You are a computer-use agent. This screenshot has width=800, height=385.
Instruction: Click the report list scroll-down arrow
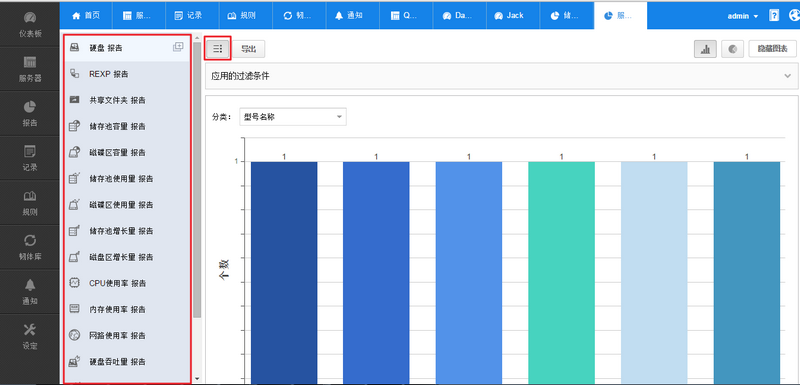pyautogui.click(x=197, y=379)
